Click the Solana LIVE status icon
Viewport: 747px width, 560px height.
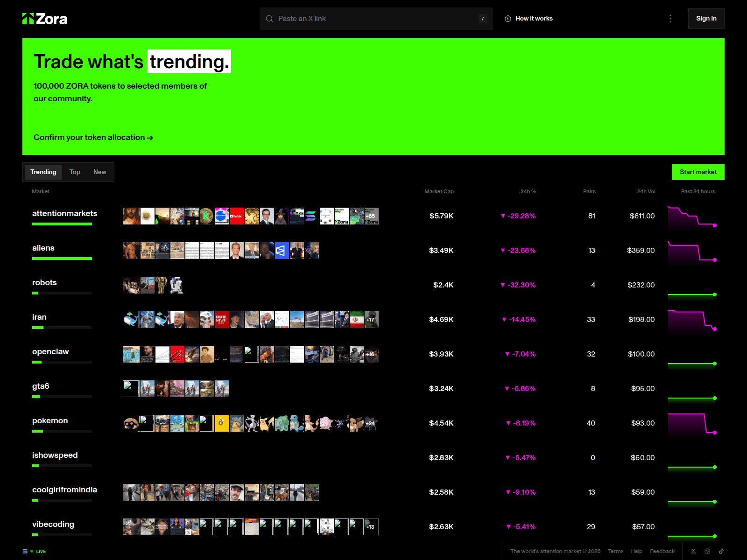(x=25, y=551)
